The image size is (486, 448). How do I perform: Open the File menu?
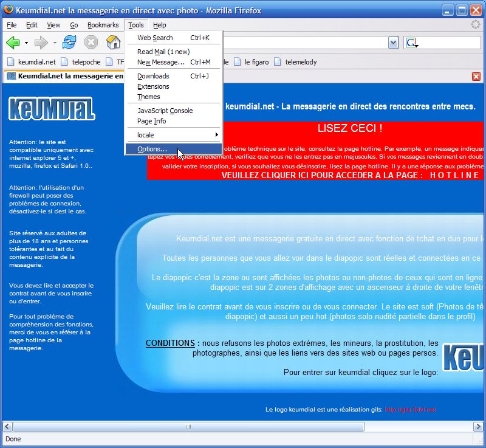12,25
